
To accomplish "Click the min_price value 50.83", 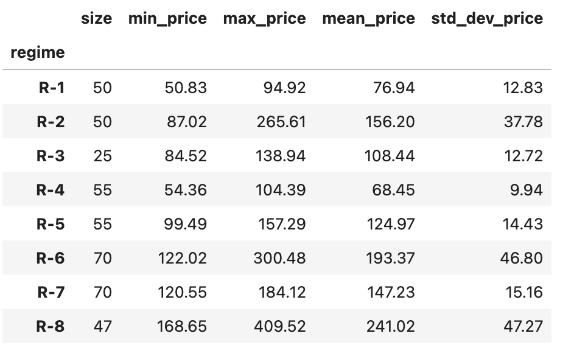I will point(186,88).
